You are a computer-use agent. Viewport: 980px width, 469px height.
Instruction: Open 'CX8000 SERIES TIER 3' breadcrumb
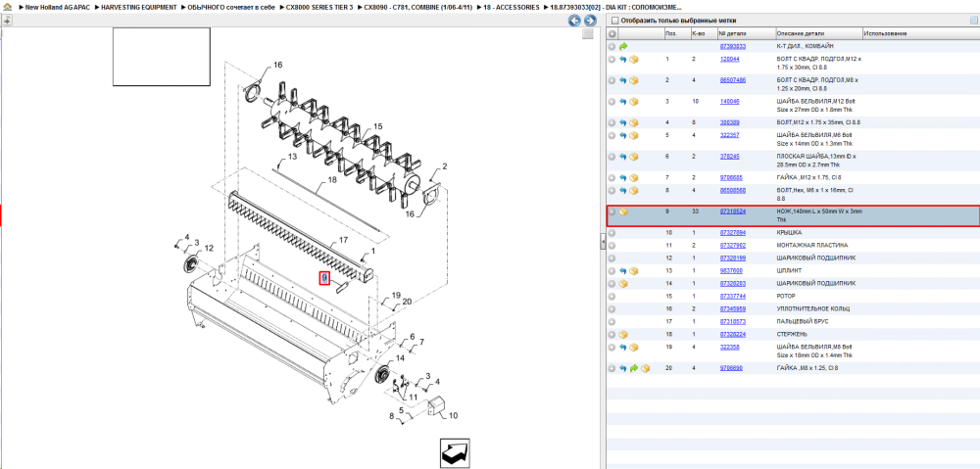point(319,8)
